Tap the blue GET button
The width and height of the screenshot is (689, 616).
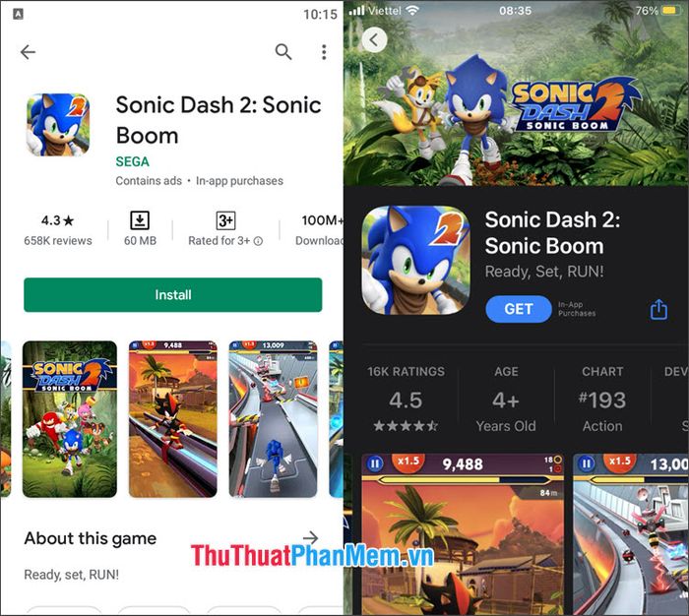coord(519,309)
